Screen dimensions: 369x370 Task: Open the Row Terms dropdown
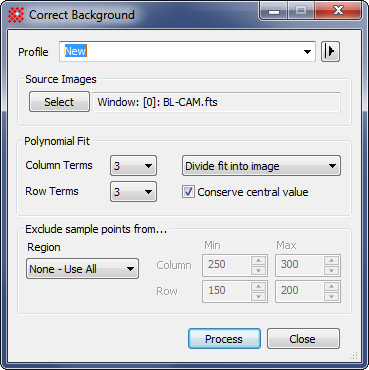coord(133,191)
